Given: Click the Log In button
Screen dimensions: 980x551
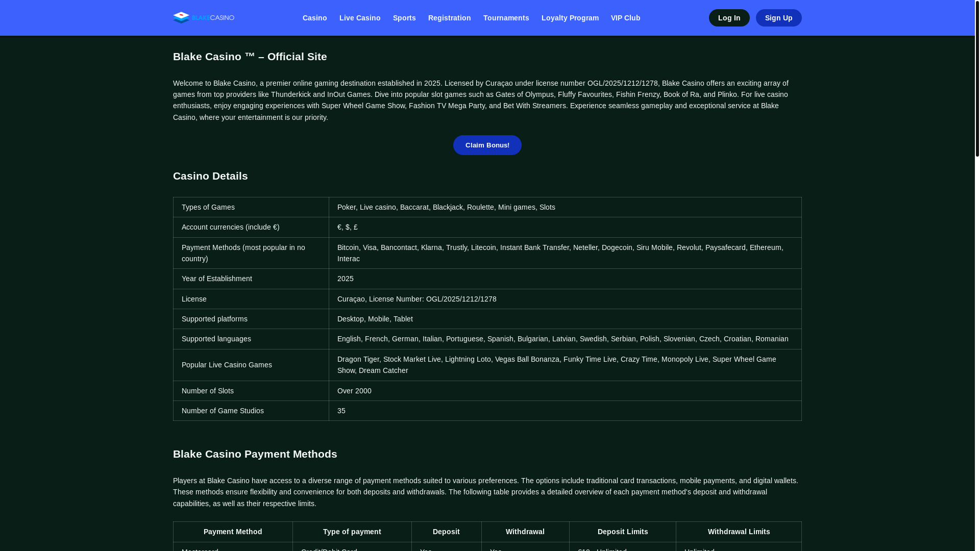Looking at the screenshot, I should pyautogui.click(x=729, y=18).
